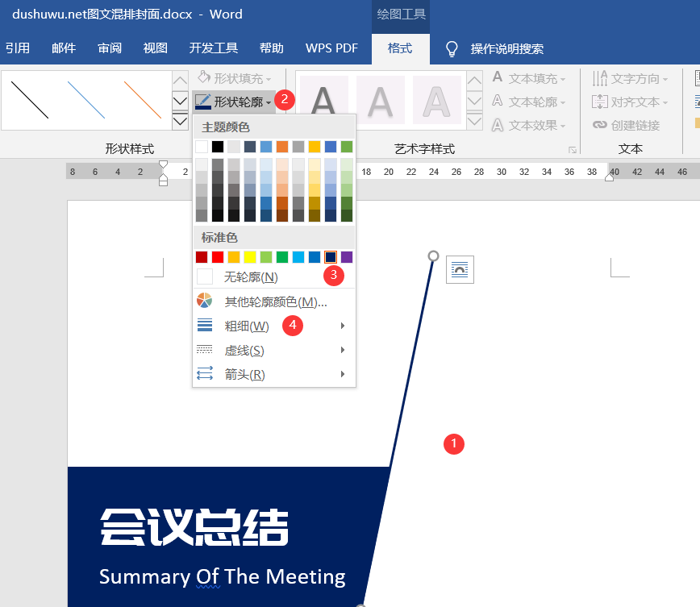Click the line weight icon

click(x=205, y=325)
